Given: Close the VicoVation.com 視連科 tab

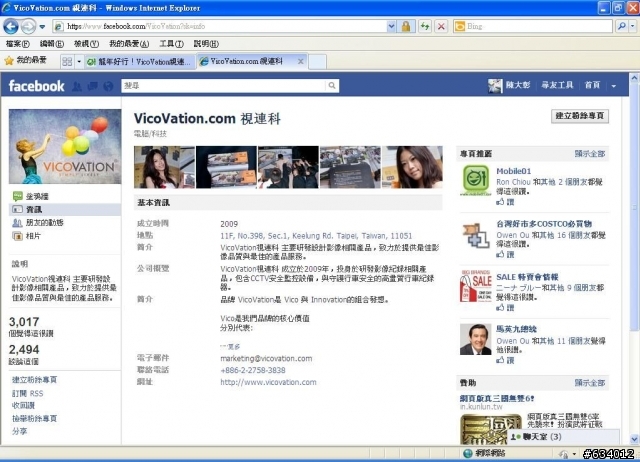Looking at the screenshot, I should click(x=301, y=61).
